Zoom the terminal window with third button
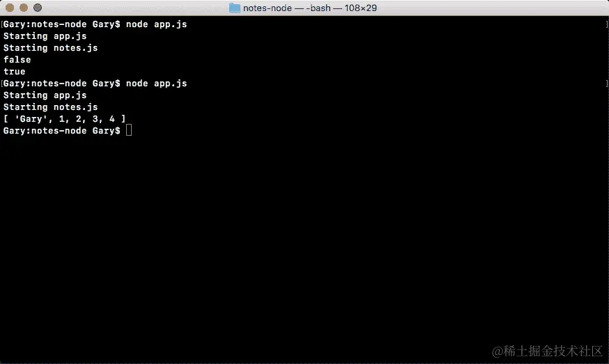This screenshot has height=364, width=609. (38, 8)
